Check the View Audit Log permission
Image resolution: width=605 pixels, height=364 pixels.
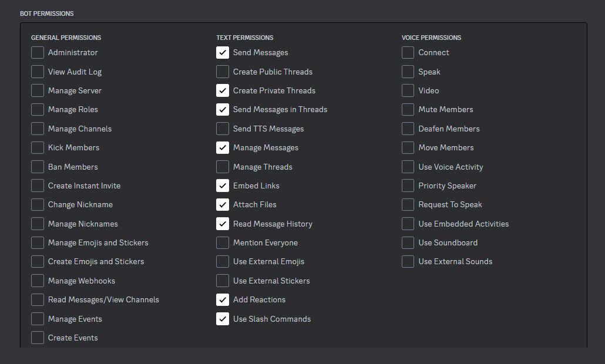[x=38, y=72]
